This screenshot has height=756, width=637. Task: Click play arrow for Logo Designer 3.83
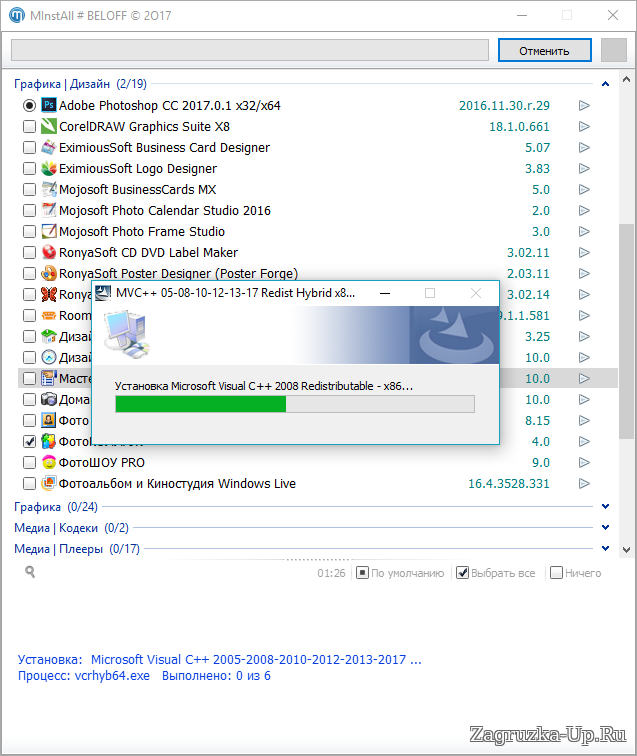(584, 168)
